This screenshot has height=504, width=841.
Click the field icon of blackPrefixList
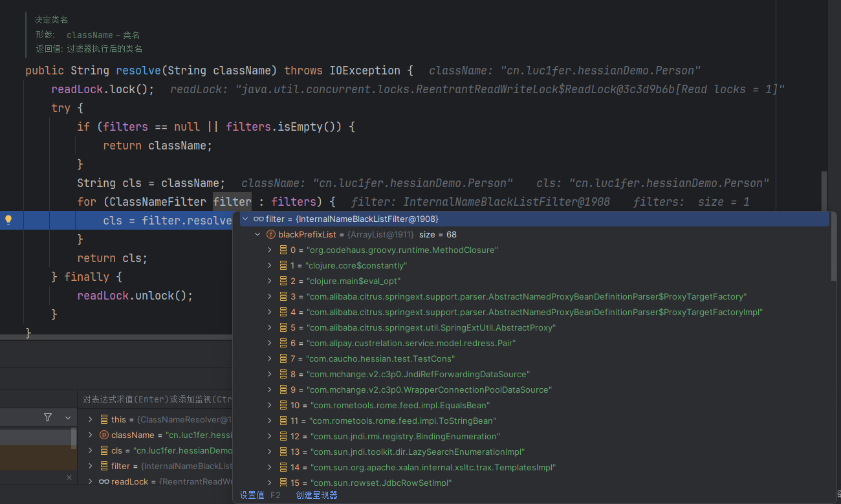[271, 234]
